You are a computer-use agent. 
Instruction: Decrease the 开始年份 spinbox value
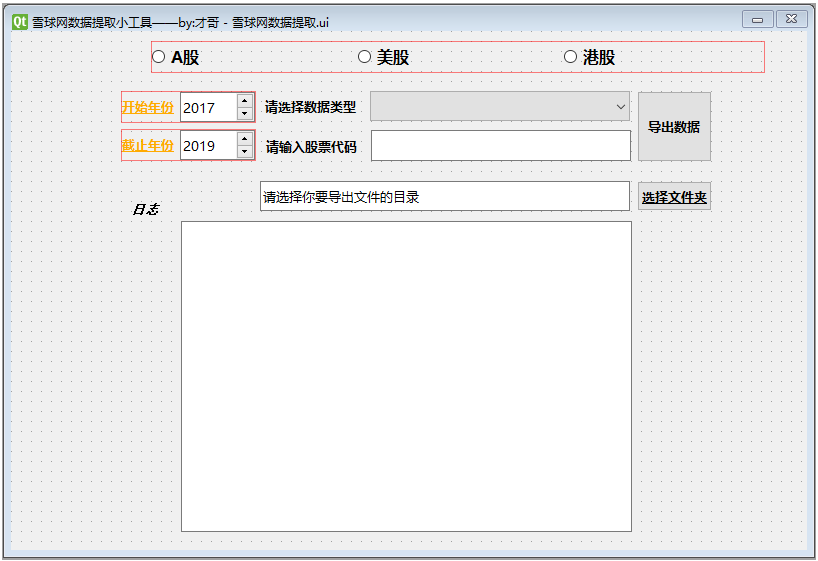pos(245,114)
